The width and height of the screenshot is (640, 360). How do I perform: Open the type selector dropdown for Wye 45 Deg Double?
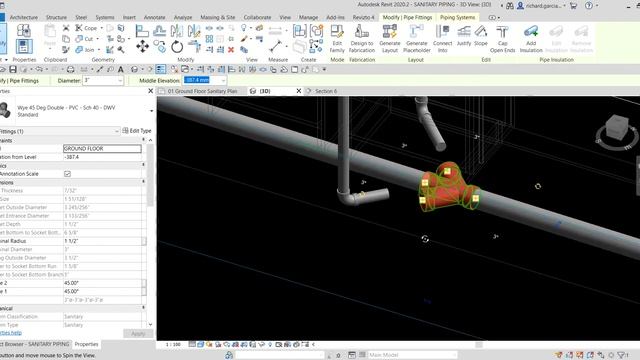point(151,111)
